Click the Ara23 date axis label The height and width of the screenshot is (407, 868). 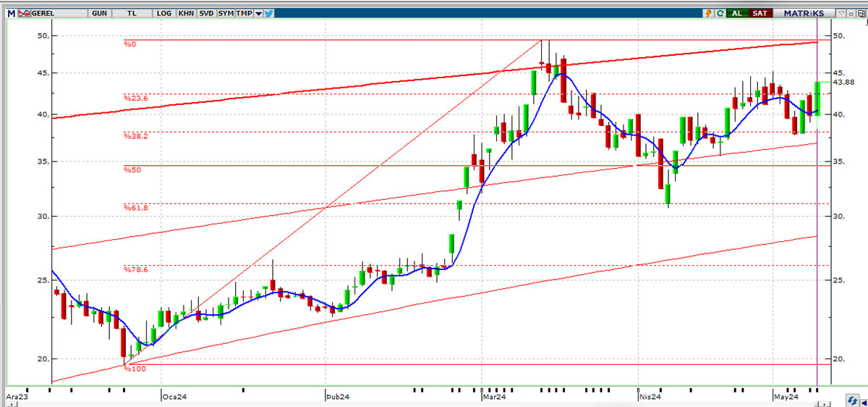coord(17,397)
